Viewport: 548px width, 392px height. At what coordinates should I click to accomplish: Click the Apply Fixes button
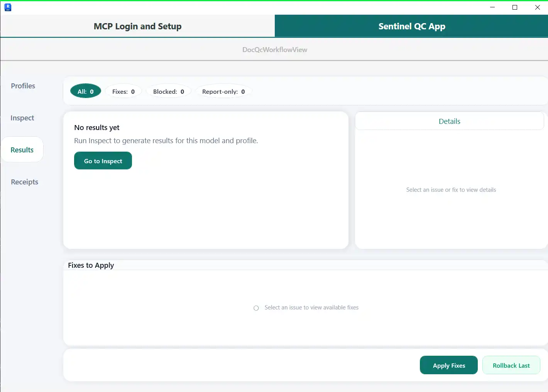coord(448,365)
